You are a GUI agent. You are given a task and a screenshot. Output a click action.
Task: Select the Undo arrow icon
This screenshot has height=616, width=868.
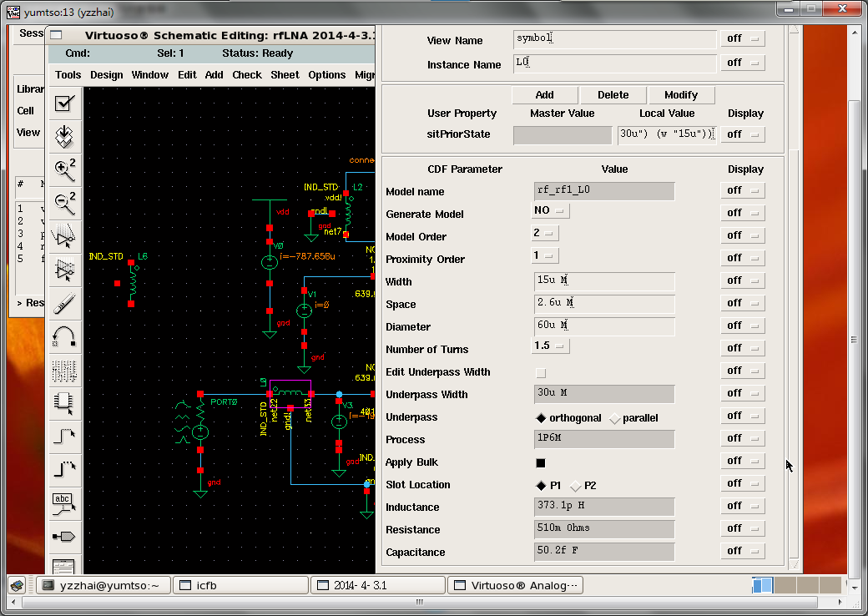point(65,336)
